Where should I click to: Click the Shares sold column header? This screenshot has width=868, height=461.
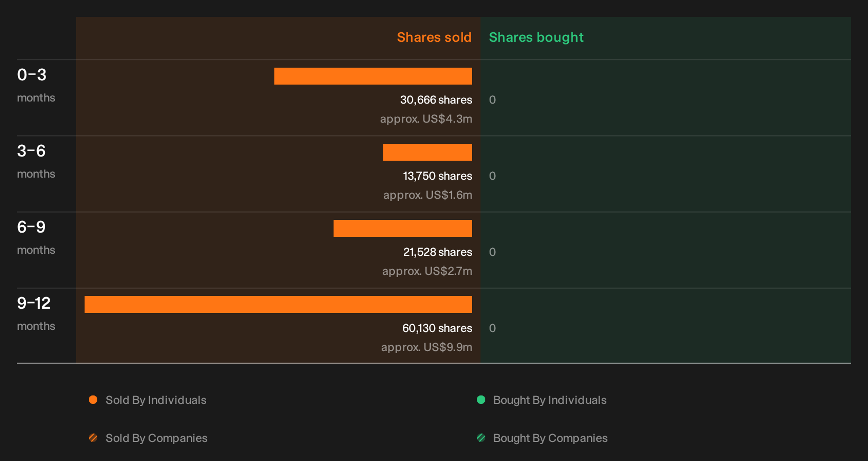coord(434,38)
